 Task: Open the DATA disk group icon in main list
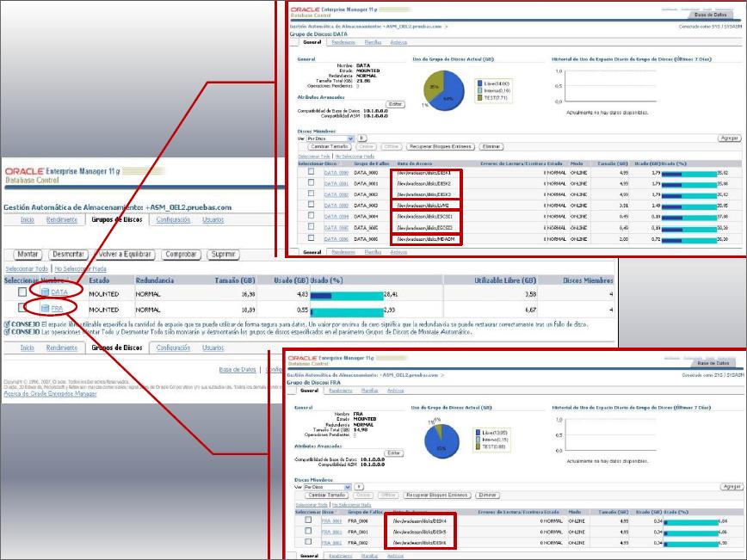[x=45, y=292]
